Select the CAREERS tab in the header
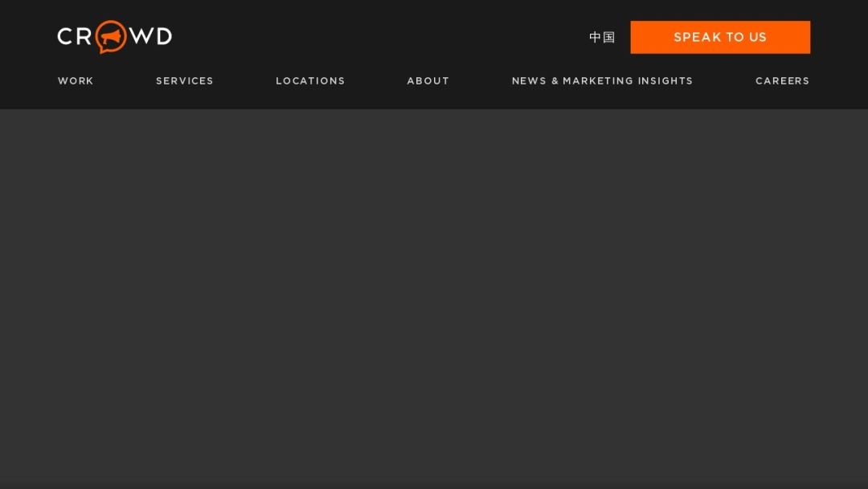868x489 pixels. click(782, 80)
